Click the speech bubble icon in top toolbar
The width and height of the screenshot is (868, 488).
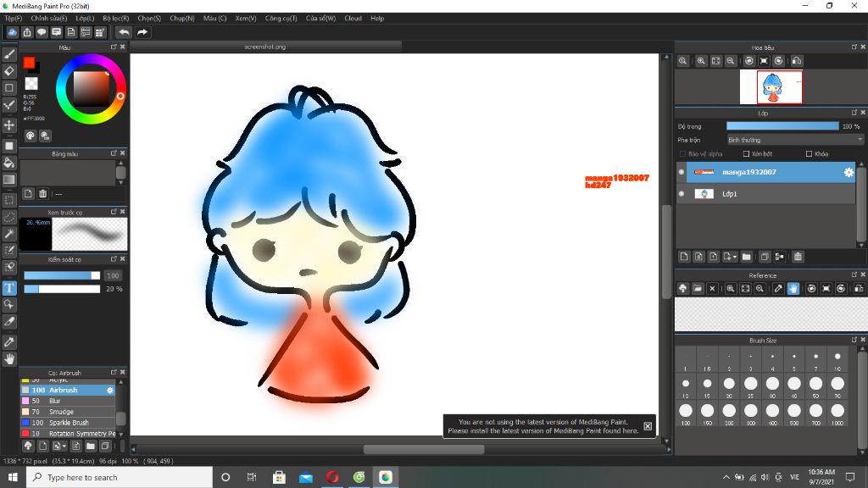click(x=42, y=32)
